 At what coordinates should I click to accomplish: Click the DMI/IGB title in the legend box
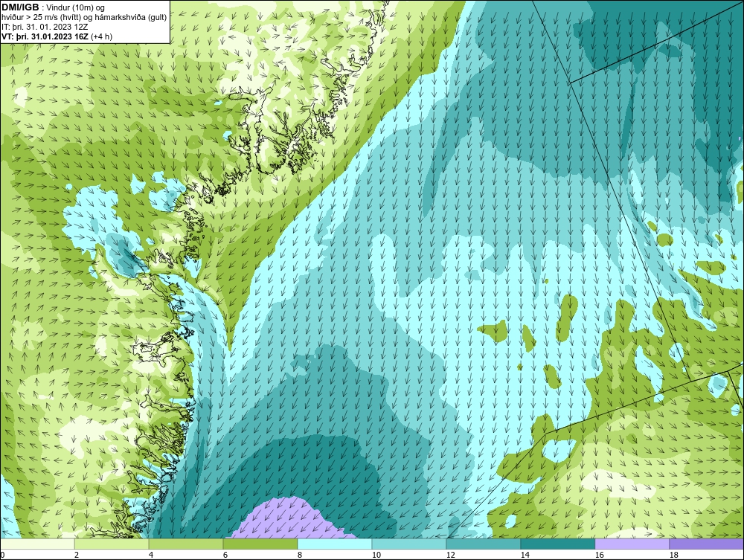point(20,7)
